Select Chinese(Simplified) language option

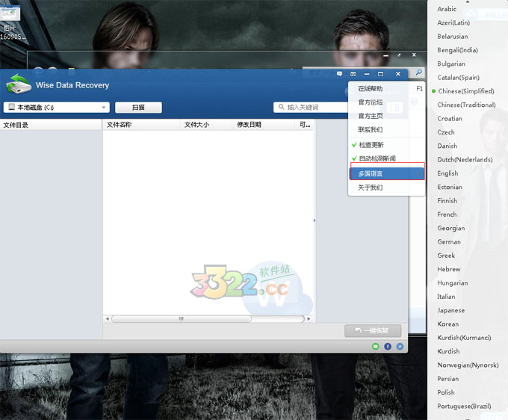(466, 91)
